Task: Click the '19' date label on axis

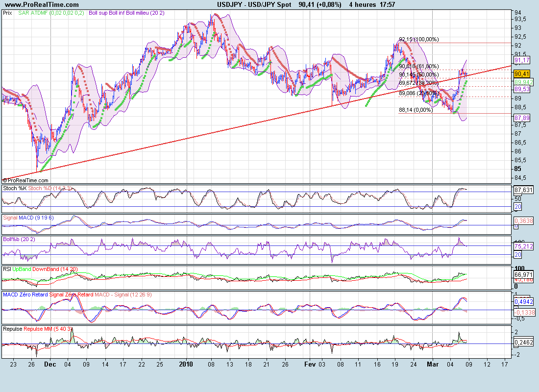Action: coord(395,364)
